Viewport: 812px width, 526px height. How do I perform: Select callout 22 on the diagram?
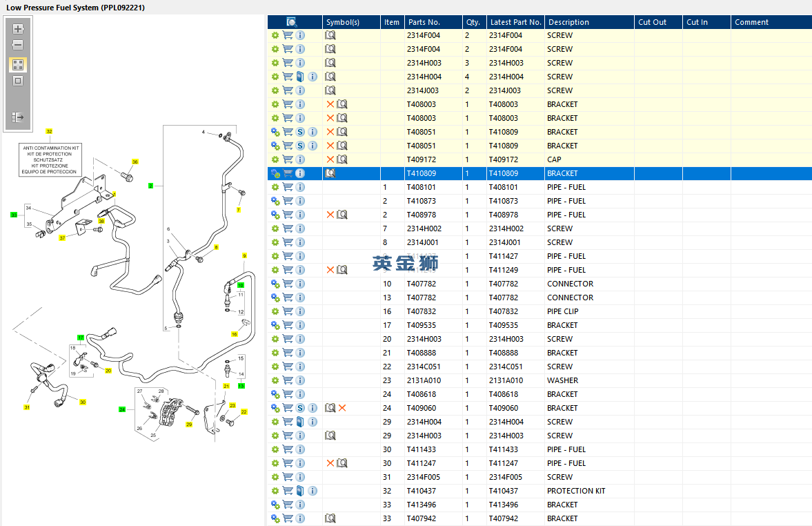tap(244, 412)
